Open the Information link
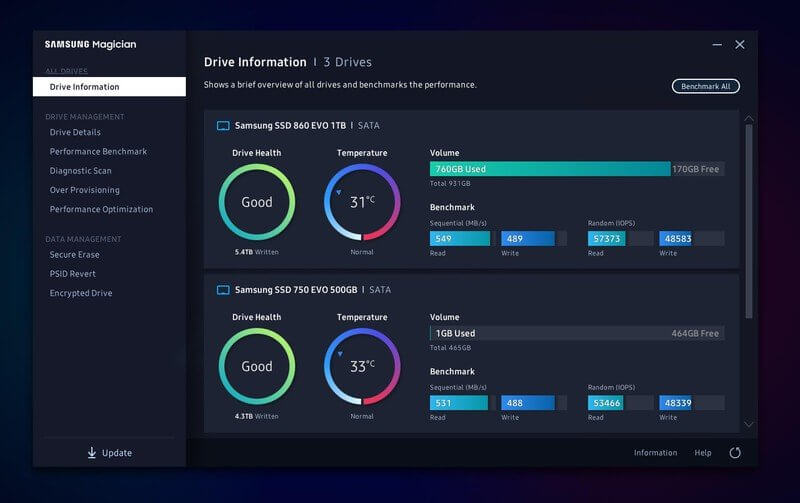 tap(655, 452)
